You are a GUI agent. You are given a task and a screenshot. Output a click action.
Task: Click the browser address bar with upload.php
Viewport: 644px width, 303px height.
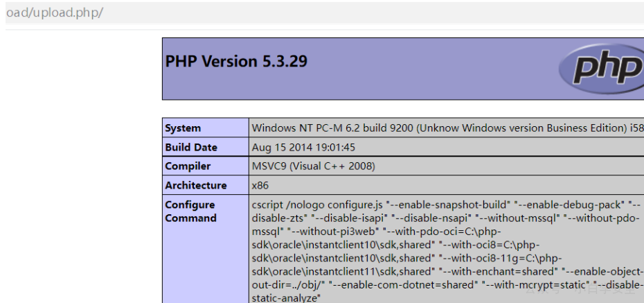point(325,12)
